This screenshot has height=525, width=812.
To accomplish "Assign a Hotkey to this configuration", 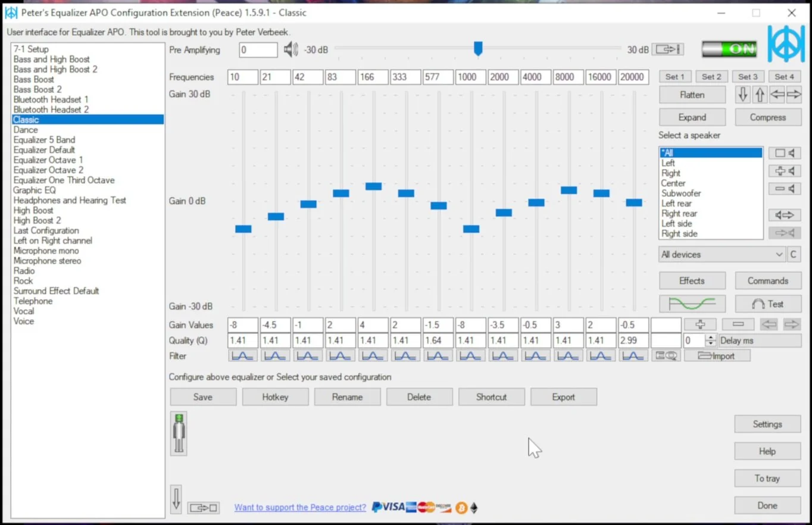I will pyautogui.click(x=275, y=397).
